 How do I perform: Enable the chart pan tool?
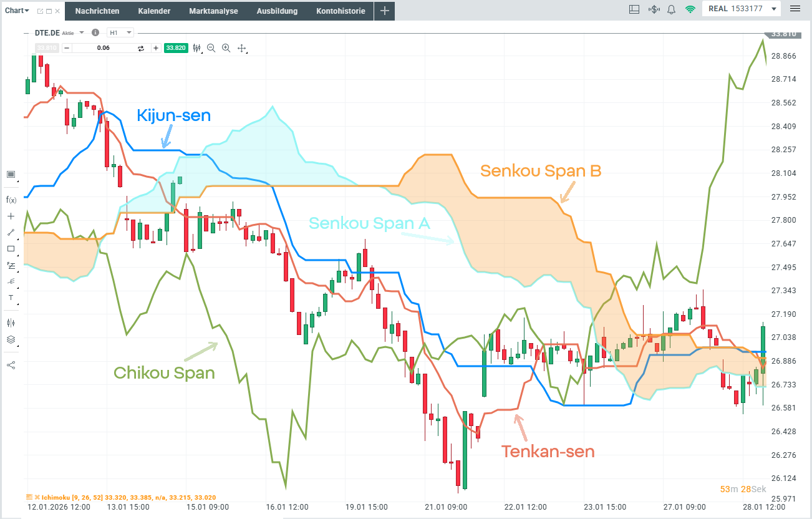[242, 47]
